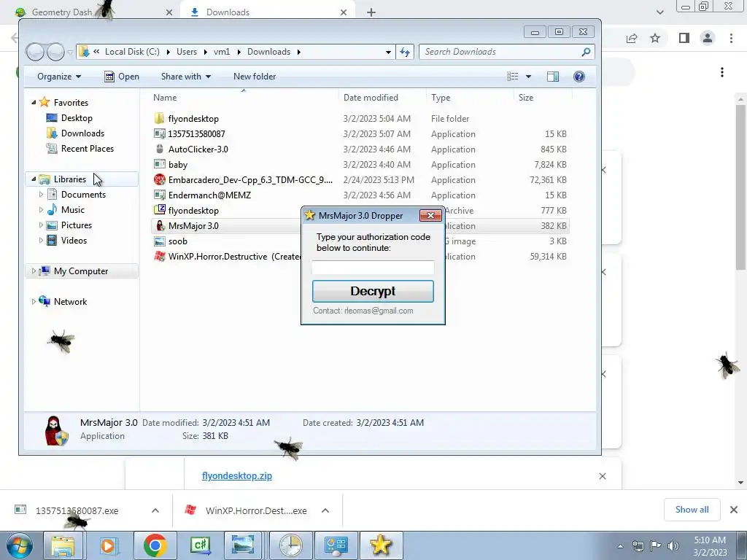Select Local Disk (C:) in breadcrumb

132,52
